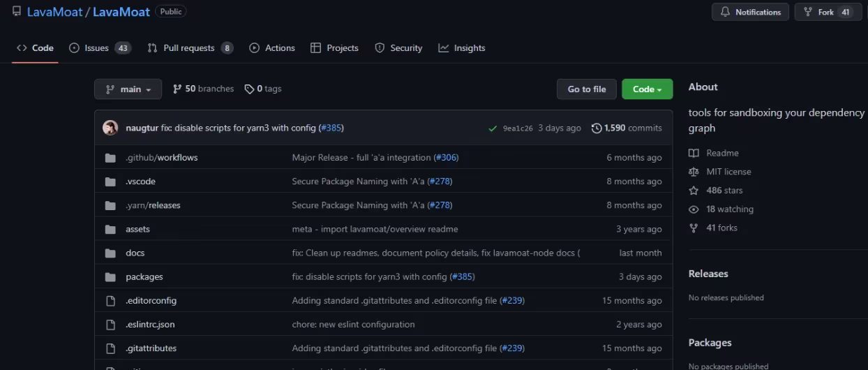
Task: Click the file icon for .editorconfig
Action: pos(110,301)
